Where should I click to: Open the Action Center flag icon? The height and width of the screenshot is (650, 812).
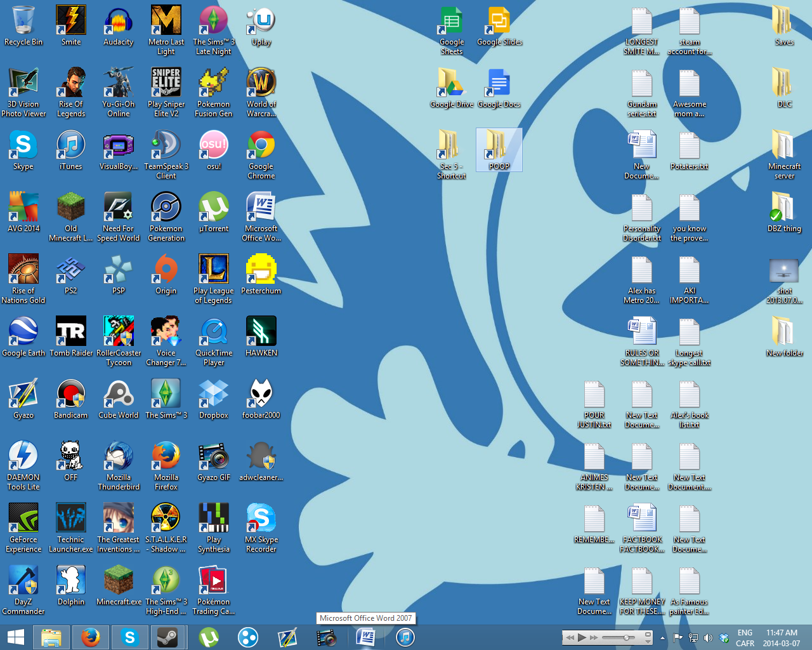(x=678, y=638)
